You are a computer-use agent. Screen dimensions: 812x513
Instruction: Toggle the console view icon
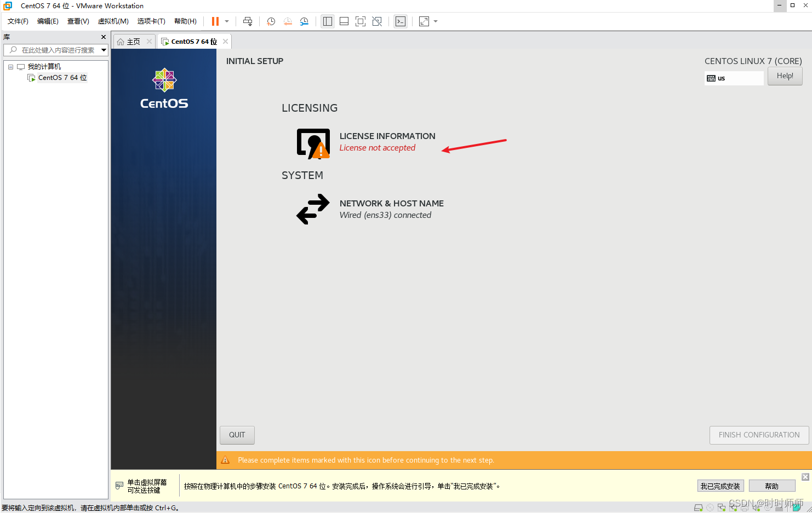tap(401, 21)
